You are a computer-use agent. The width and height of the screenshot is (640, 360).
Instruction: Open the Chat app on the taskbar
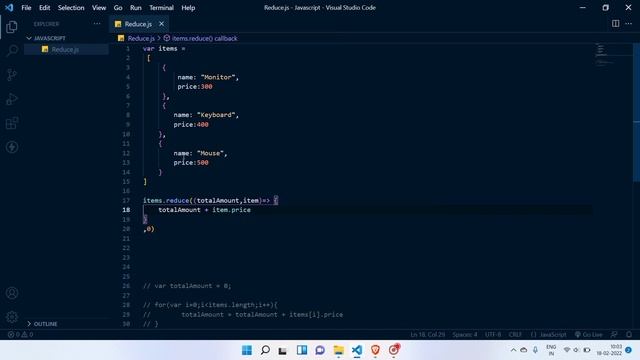tap(320, 350)
